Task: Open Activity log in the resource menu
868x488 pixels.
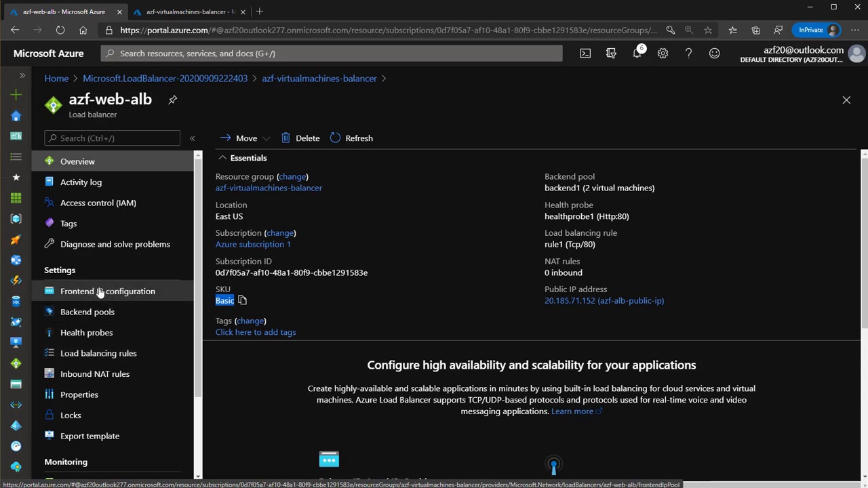Action: pos(113,182)
